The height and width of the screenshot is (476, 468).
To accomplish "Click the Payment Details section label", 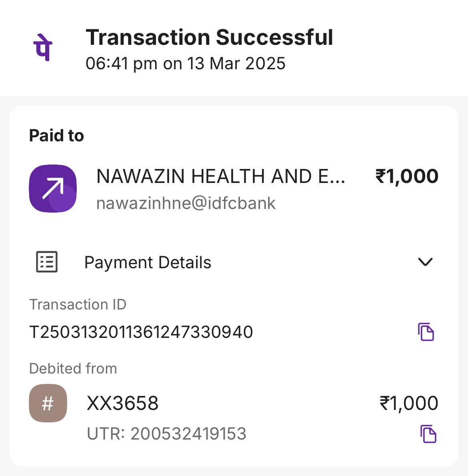I will pyautogui.click(x=148, y=263).
